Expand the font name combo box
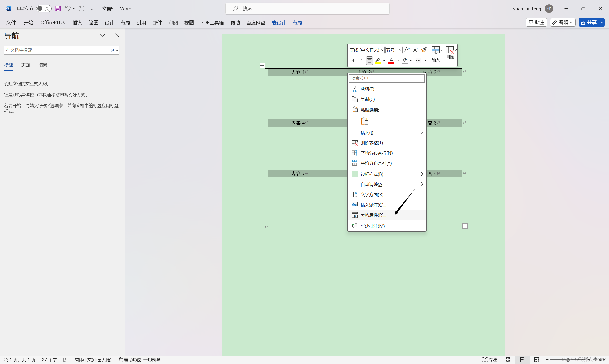The image size is (609, 364). pyautogui.click(x=382, y=50)
